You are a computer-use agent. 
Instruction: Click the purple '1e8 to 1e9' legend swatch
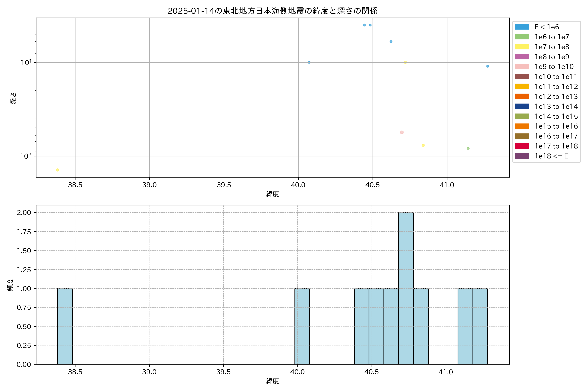522,57
